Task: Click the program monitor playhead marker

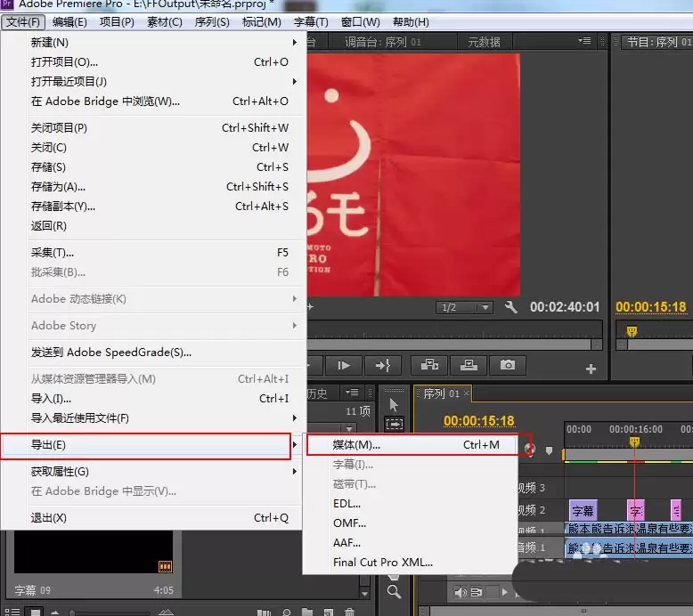Action: pyautogui.click(x=632, y=331)
